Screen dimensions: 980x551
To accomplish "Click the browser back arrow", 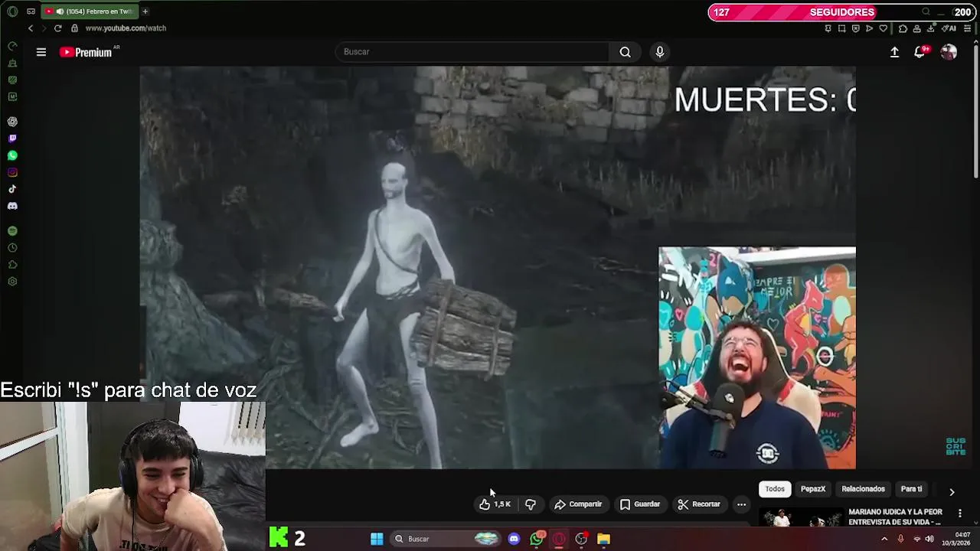I will click(31, 28).
